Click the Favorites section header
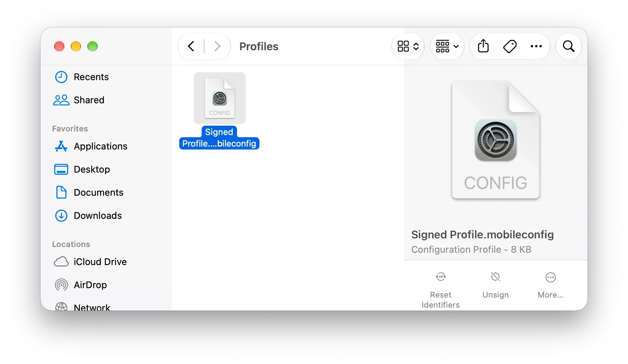 [70, 129]
